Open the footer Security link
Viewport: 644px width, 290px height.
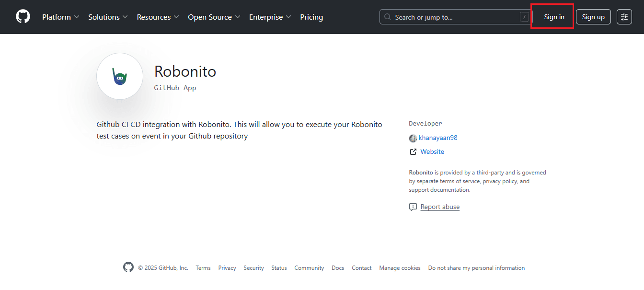click(253, 268)
